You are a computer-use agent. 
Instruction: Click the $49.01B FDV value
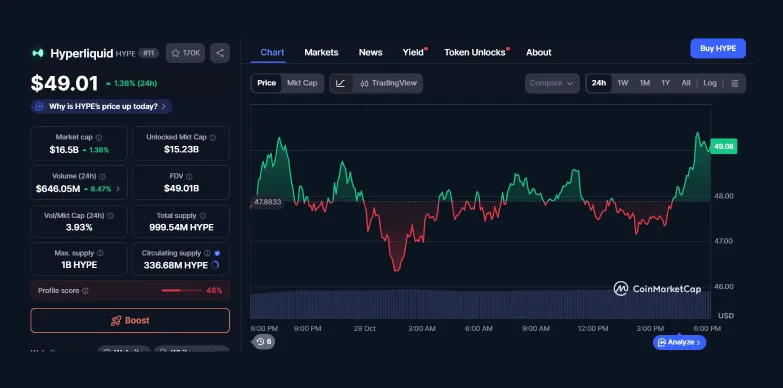click(x=181, y=188)
